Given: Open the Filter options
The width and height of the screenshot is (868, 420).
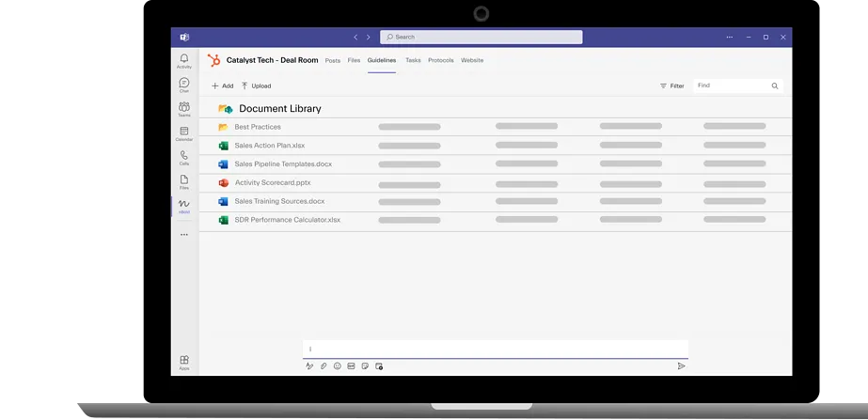Looking at the screenshot, I should [x=672, y=86].
